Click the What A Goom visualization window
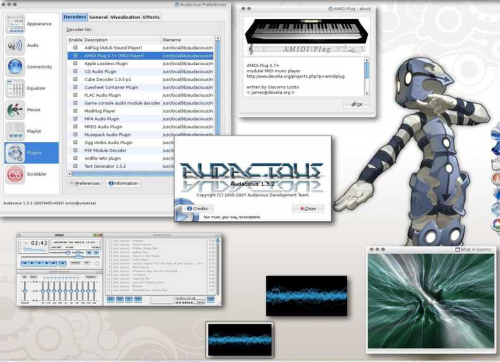 click(x=431, y=301)
